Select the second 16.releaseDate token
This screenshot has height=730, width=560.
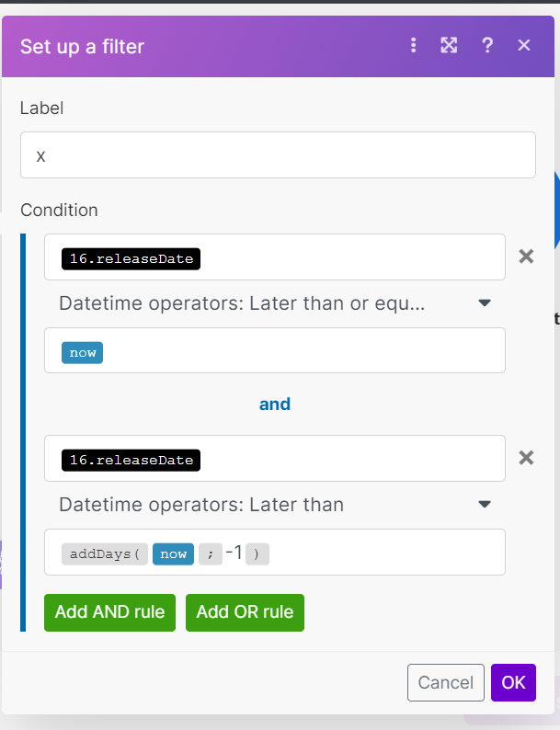tap(131, 460)
